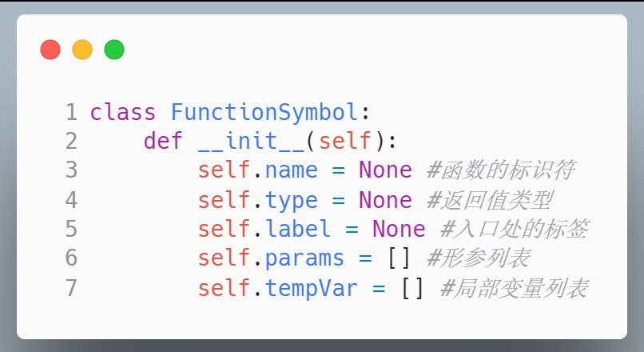Image resolution: width=644 pixels, height=352 pixels.
Task: Click the label attribute on line 5
Action: click(298, 229)
